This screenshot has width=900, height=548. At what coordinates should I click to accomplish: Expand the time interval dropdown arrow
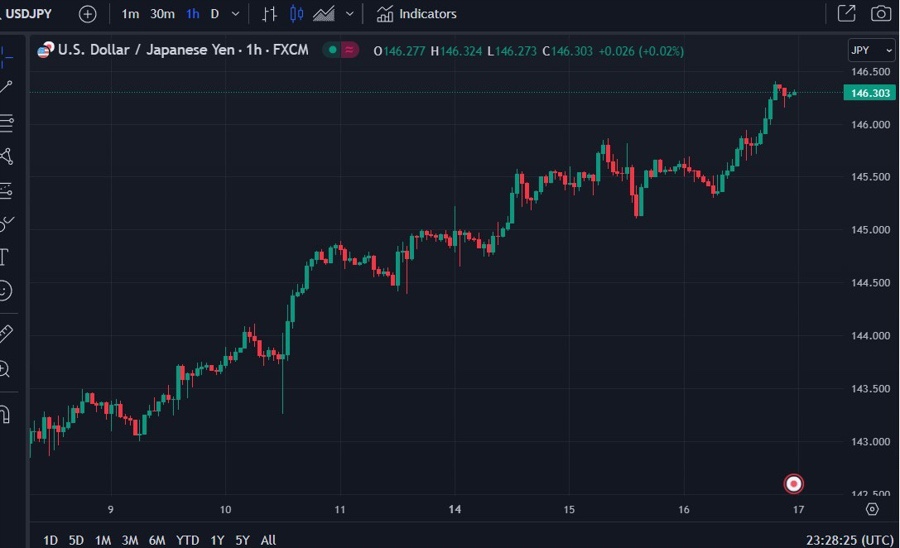(x=235, y=14)
